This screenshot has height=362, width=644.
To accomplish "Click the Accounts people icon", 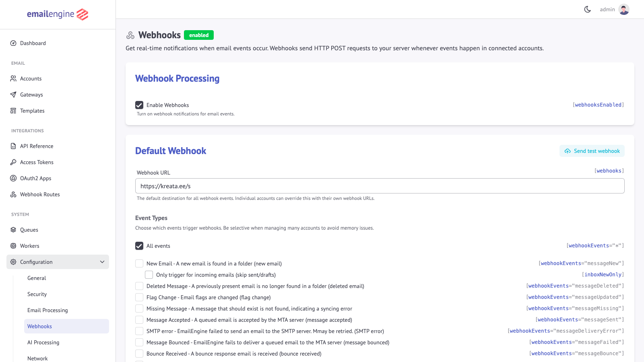I will tap(13, 78).
